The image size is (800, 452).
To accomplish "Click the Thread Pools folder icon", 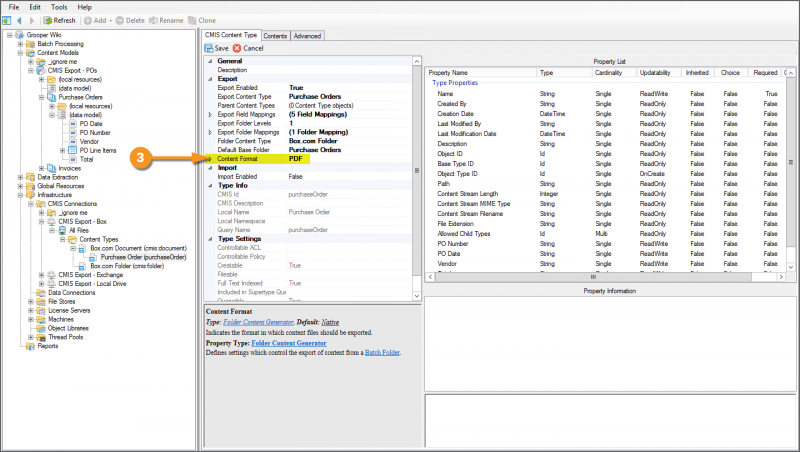I will pos(41,337).
